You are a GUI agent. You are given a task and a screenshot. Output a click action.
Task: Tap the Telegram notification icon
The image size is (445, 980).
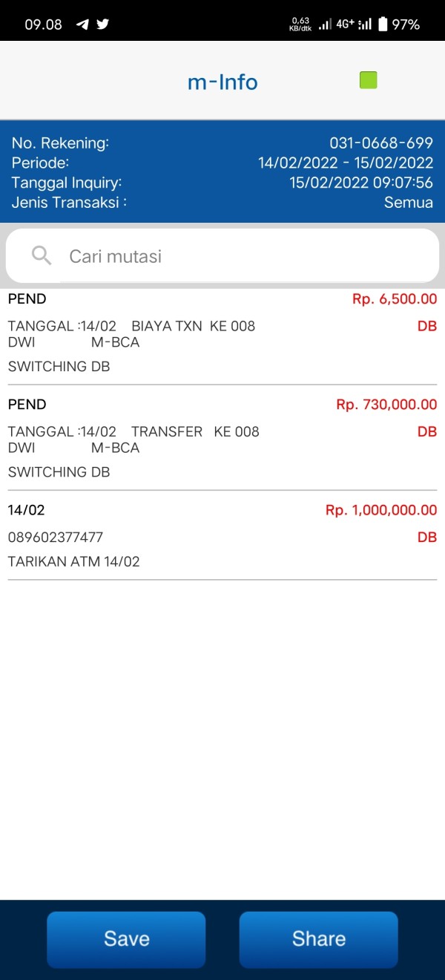(82, 24)
